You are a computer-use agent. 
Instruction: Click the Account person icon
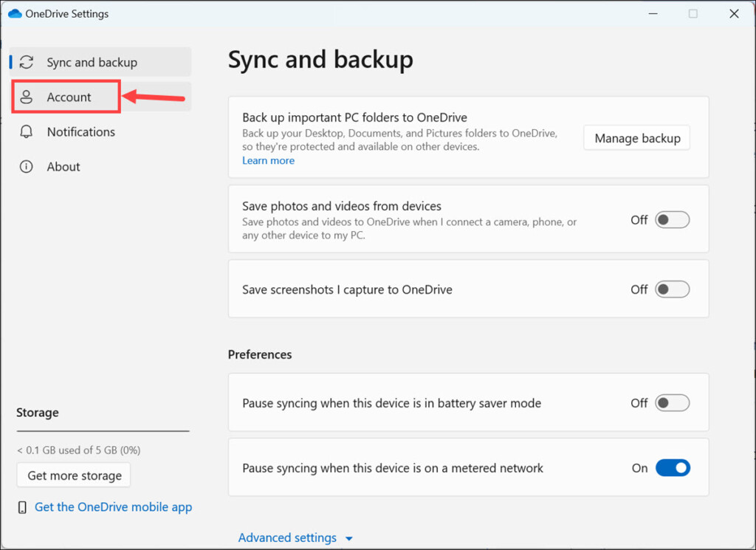click(x=27, y=97)
